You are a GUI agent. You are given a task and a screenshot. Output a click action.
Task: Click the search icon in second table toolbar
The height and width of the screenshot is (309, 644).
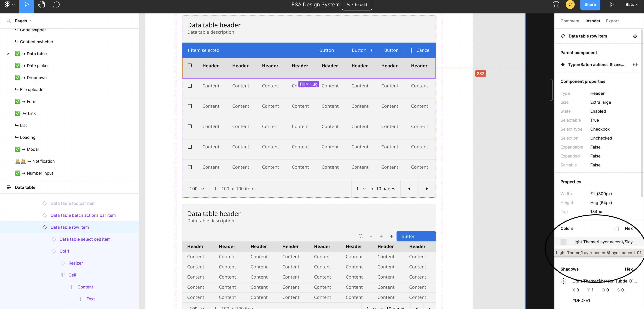pos(361,236)
